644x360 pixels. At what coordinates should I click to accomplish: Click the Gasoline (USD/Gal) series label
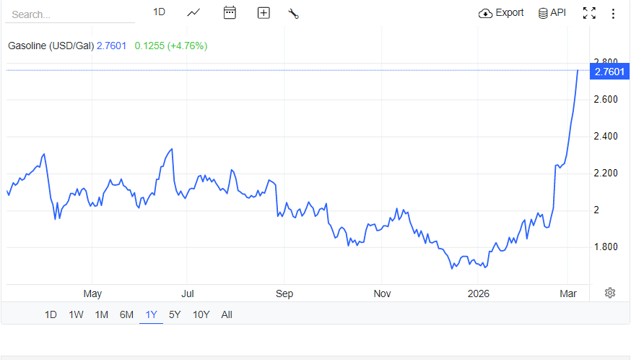tap(51, 46)
